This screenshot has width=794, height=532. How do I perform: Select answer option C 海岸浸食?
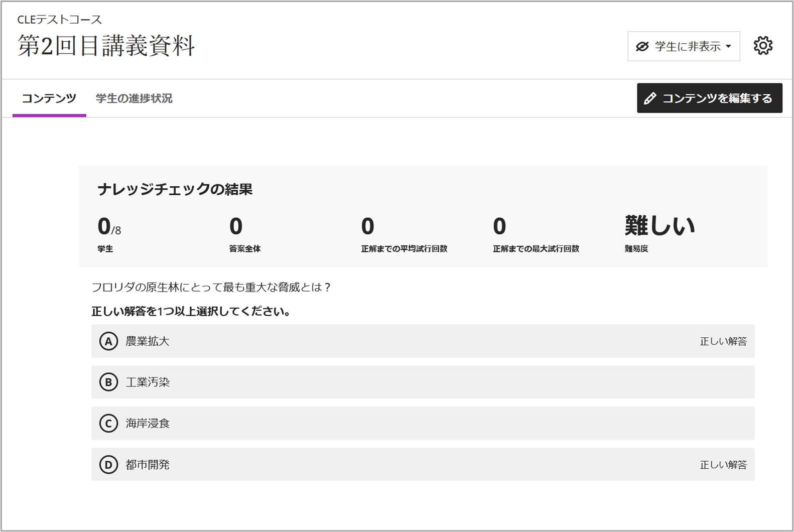(423, 424)
